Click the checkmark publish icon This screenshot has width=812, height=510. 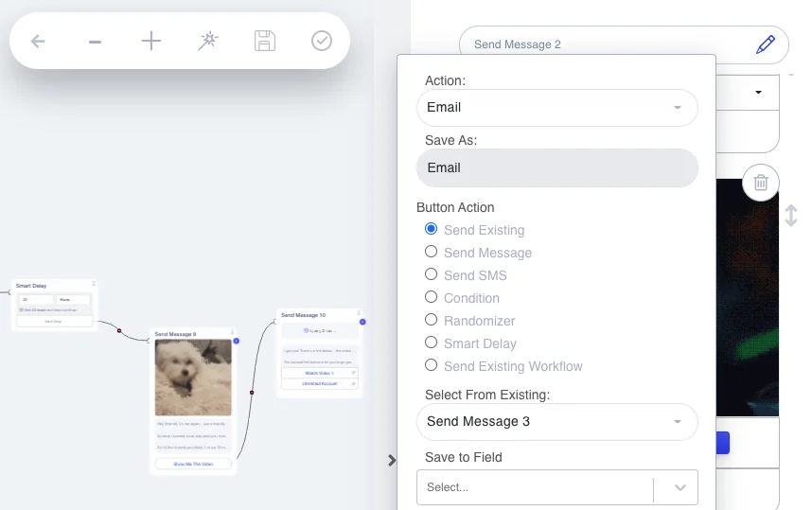point(322,41)
